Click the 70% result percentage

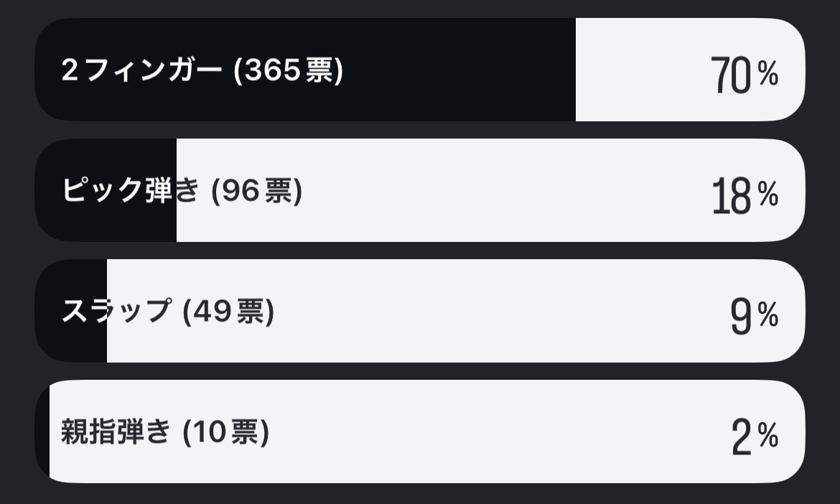(x=744, y=74)
